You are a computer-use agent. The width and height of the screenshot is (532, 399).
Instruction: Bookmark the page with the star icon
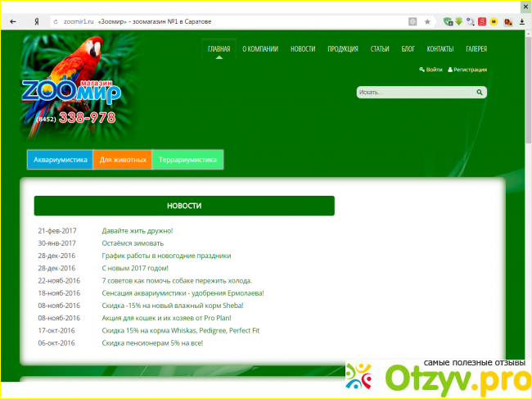(x=427, y=21)
